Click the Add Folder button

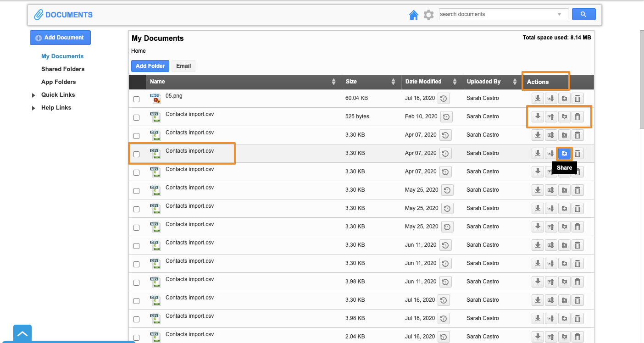click(150, 66)
